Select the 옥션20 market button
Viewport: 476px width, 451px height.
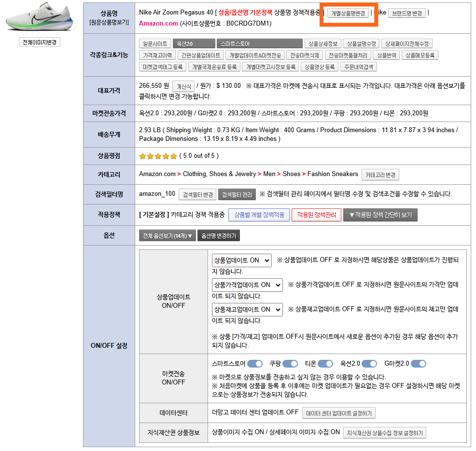(194, 43)
